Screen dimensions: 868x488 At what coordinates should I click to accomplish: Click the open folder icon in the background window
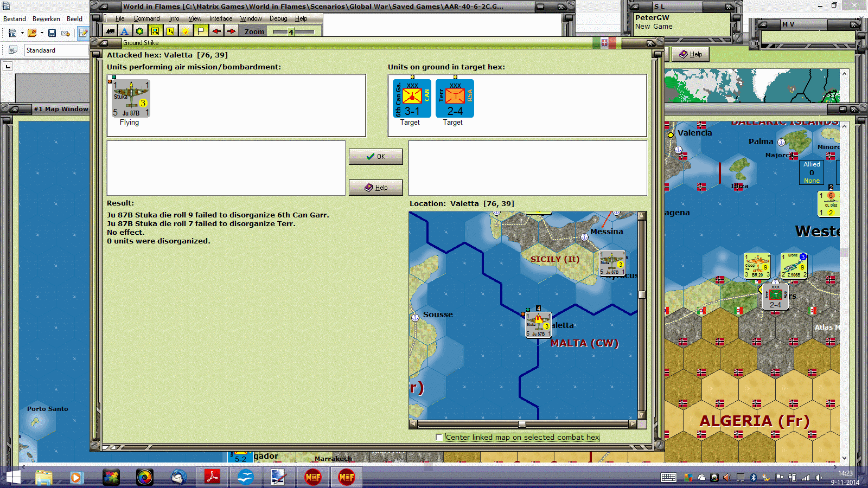click(32, 33)
